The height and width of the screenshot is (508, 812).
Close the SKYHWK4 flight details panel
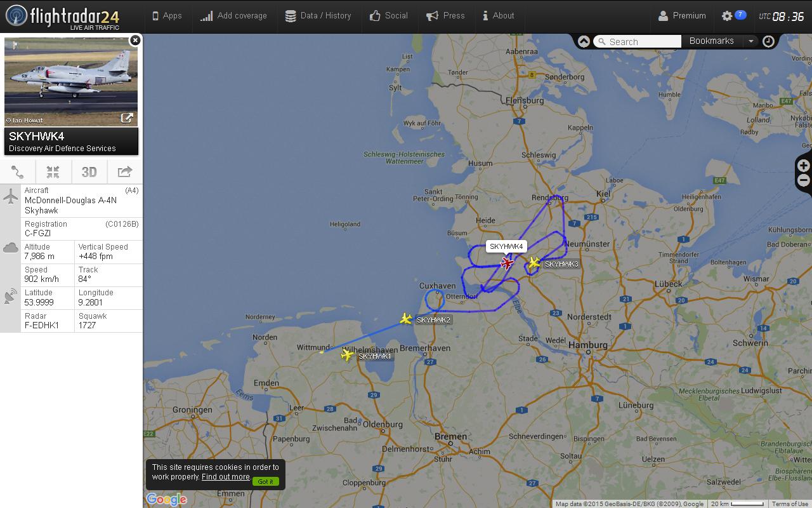click(x=135, y=40)
